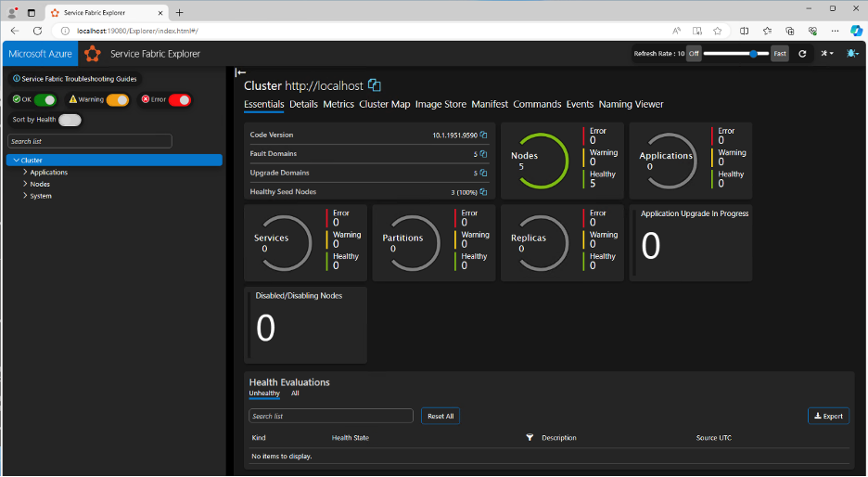Toggle the OK health filter switch
The width and height of the screenshot is (868, 477).
(45, 99)
